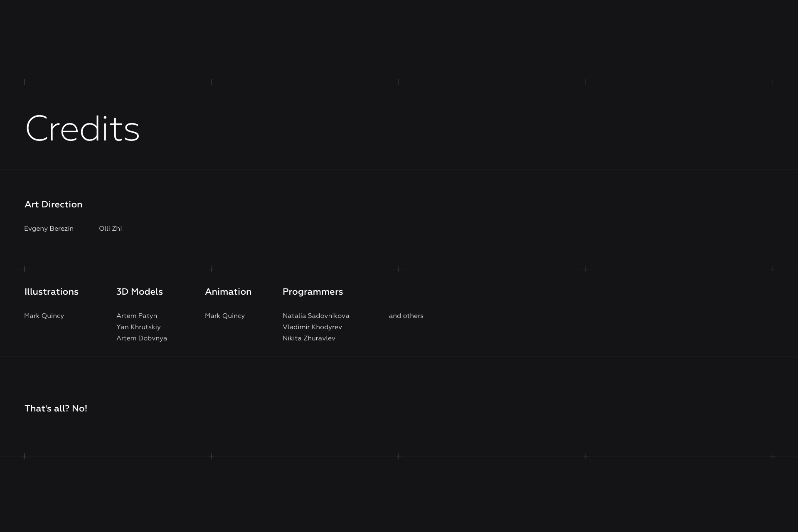Select the name Evgeny Berezin
The height and width of the screenshot is (532, 798).
coord(49,229)
